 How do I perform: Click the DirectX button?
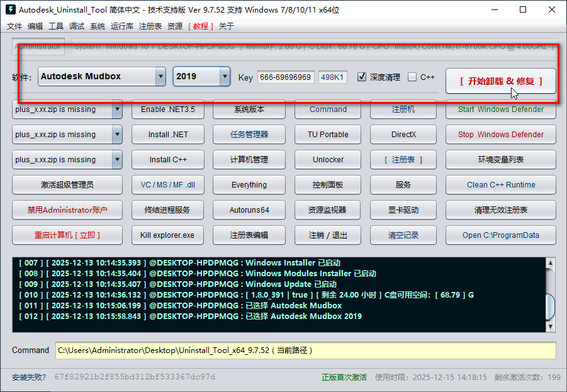pos(403,135)
